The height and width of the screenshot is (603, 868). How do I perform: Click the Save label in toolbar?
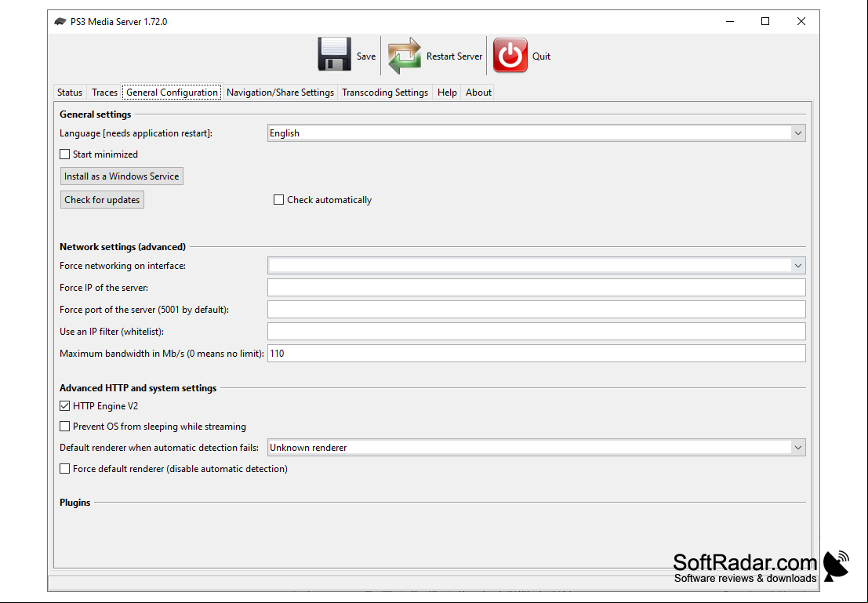point(366,56)
